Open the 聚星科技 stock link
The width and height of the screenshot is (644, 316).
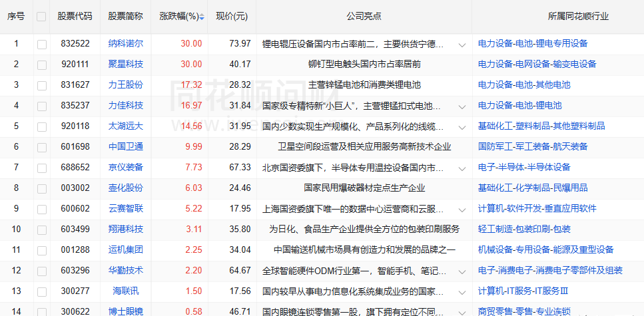[x=126, y=65]
